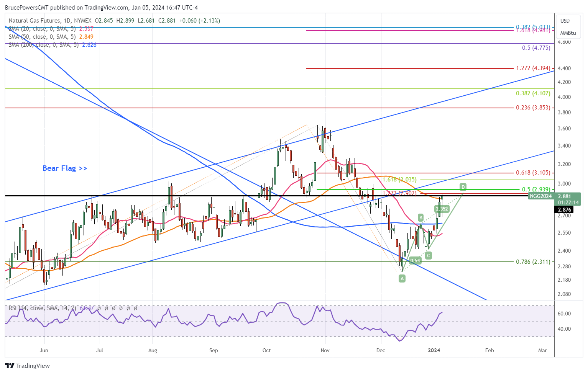Screen dimensions: 588x374
Task: Click the Aug label on time axis
Action: click(x=153, y=350)
